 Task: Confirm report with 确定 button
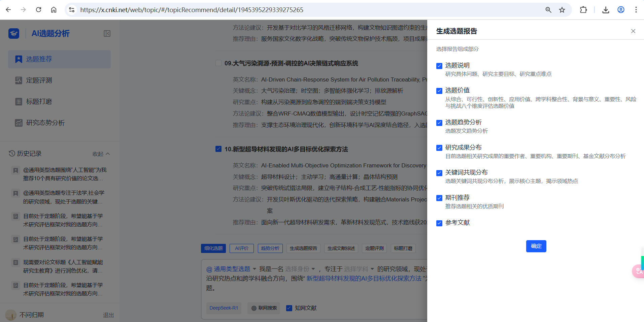click(536, 246)
